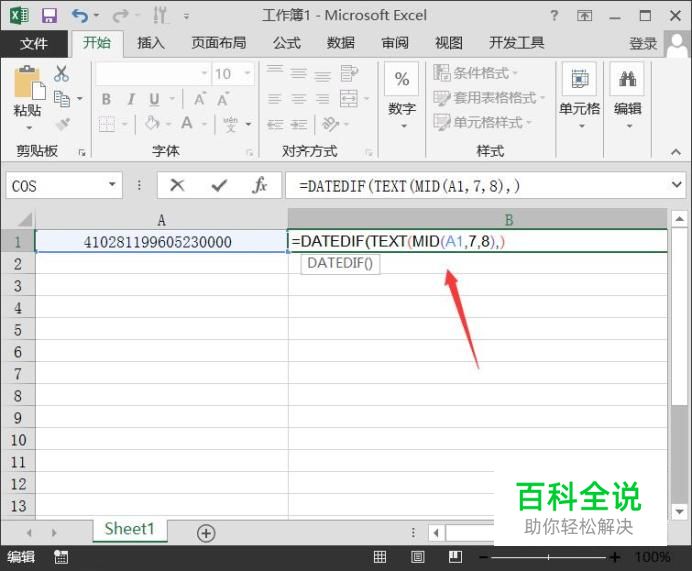
Task: Select the Sheet1 worksheet tab
Action: click(x=130, y=529)
